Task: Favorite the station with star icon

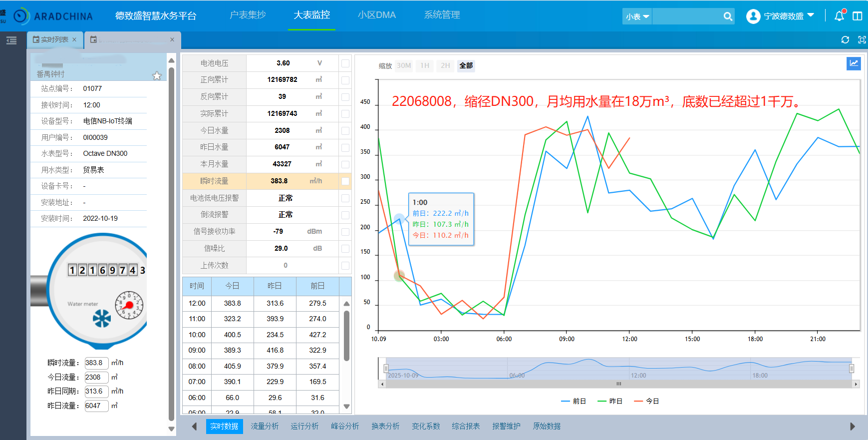Action: (x=157, y=75)
